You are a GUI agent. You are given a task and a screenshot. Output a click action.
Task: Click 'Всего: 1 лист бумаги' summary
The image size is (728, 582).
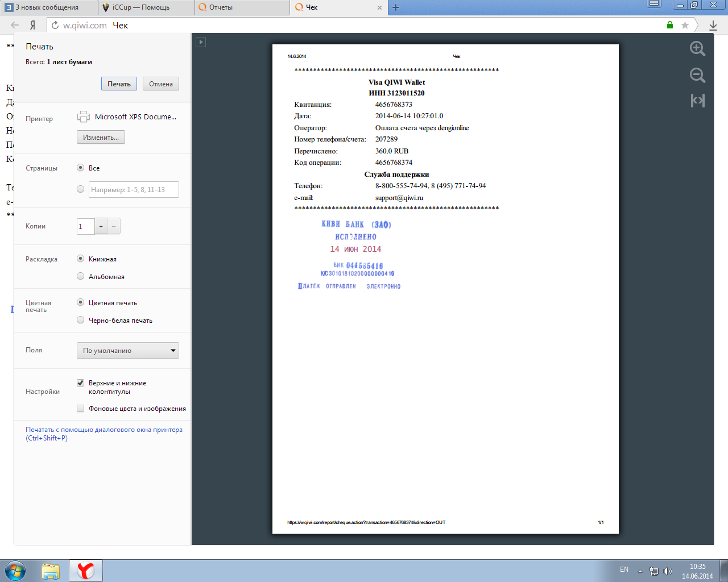(x=59, y=62)
